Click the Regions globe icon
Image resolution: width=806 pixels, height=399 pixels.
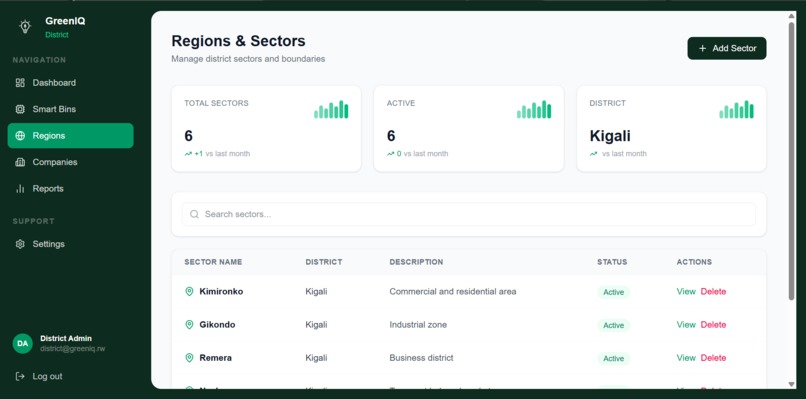(20, 136)
